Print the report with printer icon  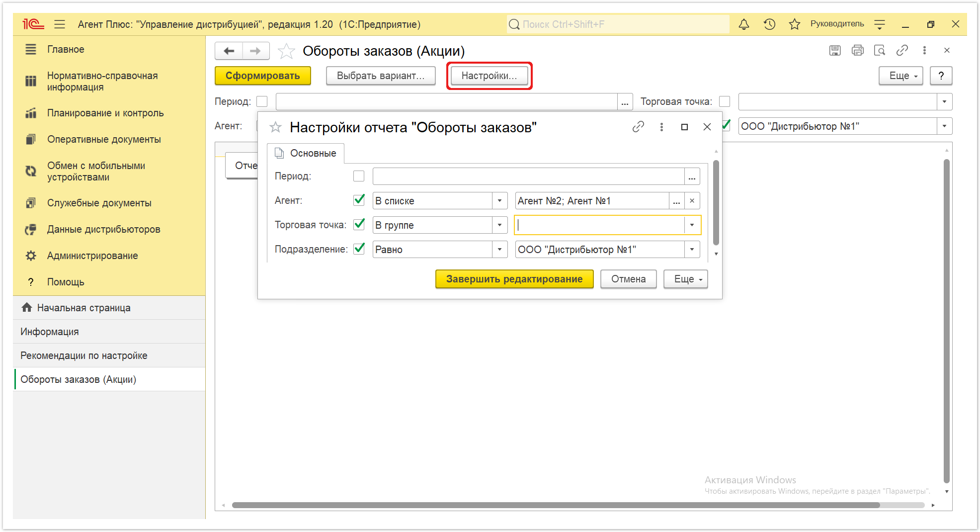(x=857, y=50)
